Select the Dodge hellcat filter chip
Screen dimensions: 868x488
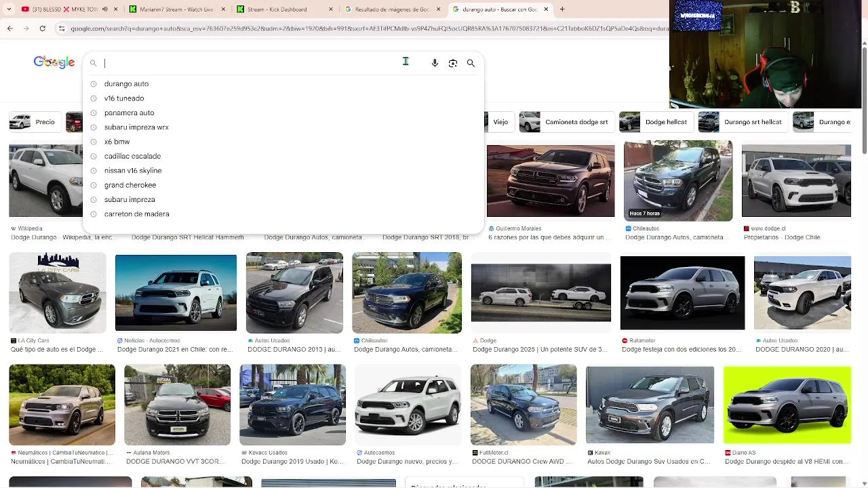pos(656,122)
